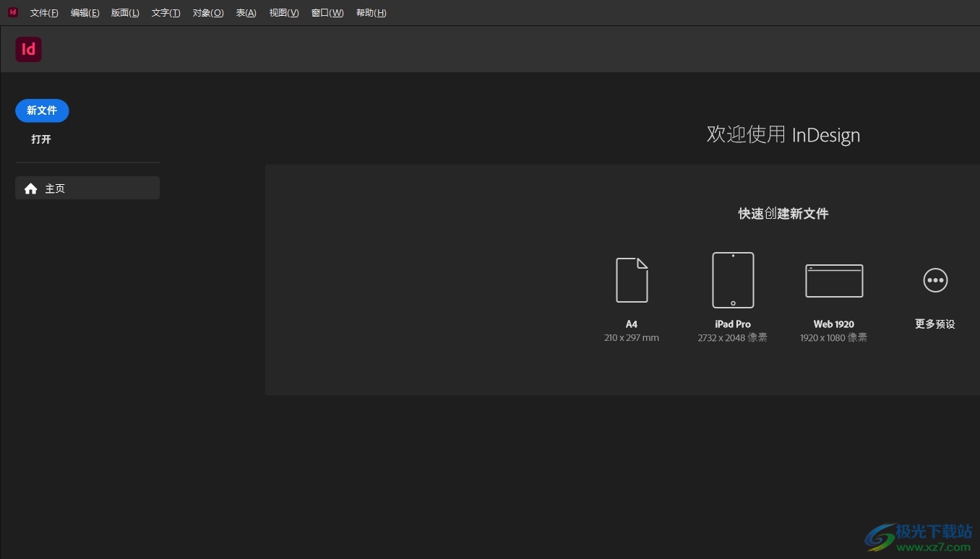Click the A4 preset name text
980x559 pixels.
(x=632, y=324)
